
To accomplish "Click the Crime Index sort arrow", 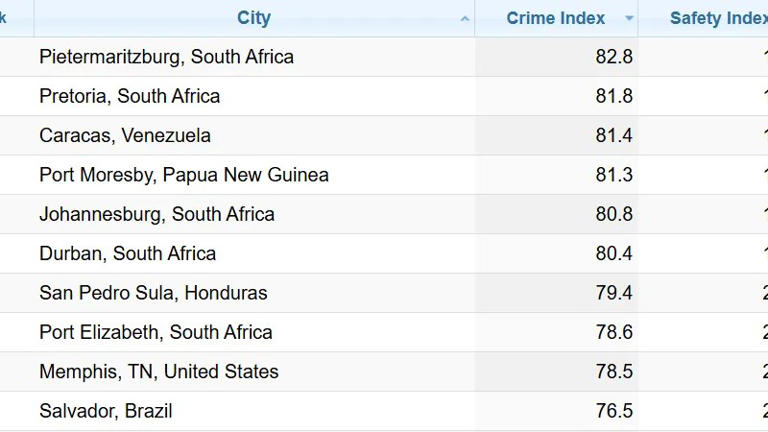I will pyautogui.click(x=629, y=19).
